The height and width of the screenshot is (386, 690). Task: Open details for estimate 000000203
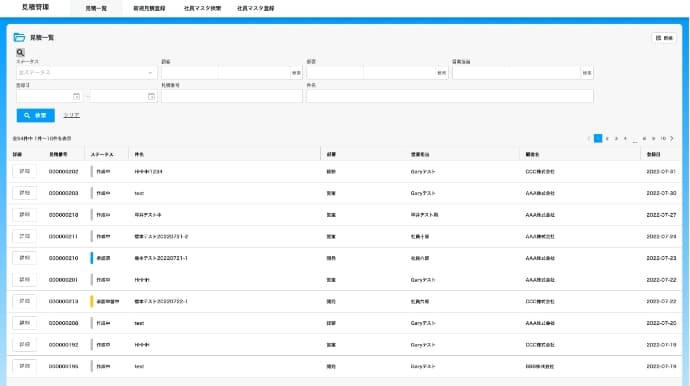coord(25,193)
